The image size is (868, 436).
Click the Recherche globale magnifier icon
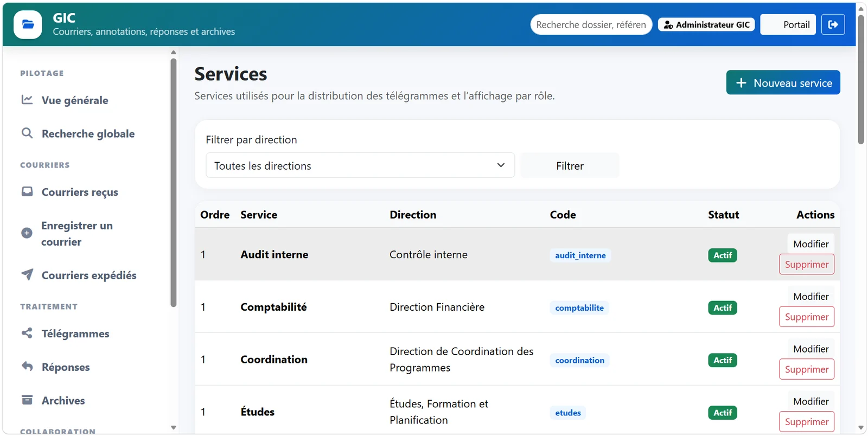[x=27, y=133]
